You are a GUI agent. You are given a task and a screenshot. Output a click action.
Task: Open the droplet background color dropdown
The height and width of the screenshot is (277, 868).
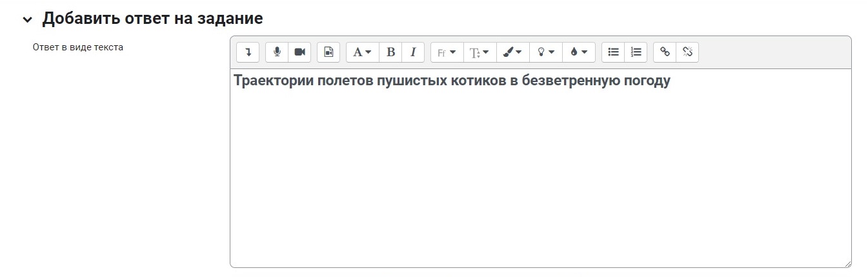579,52
